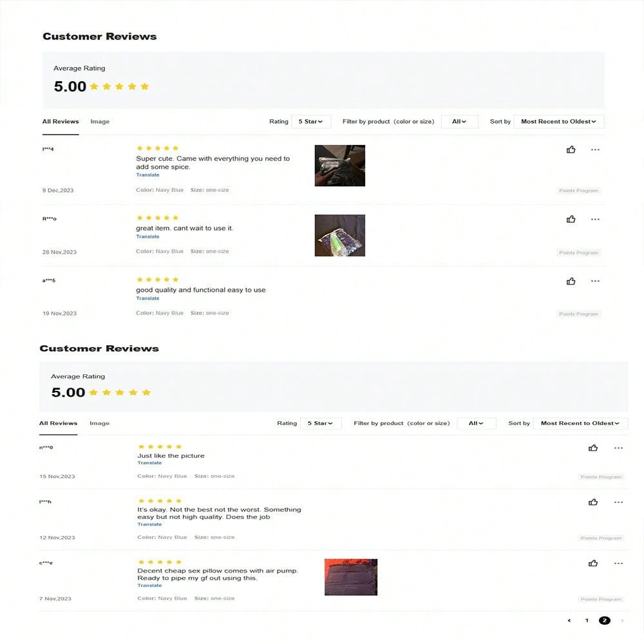This screenshot has height=644, width=644.
Task: Go to page 1 of reviews
Action: 587,621
